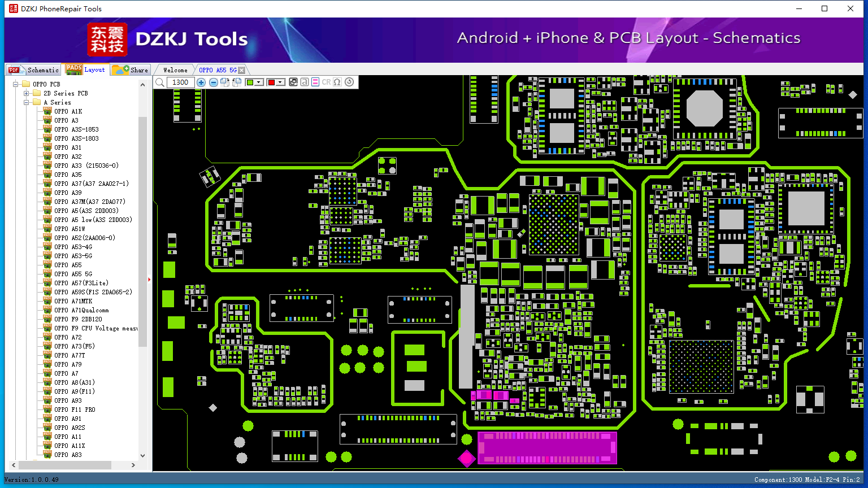Zoom out with the blue minus button
The width and height of the screenshot is (868, 488).
(213, 82)
